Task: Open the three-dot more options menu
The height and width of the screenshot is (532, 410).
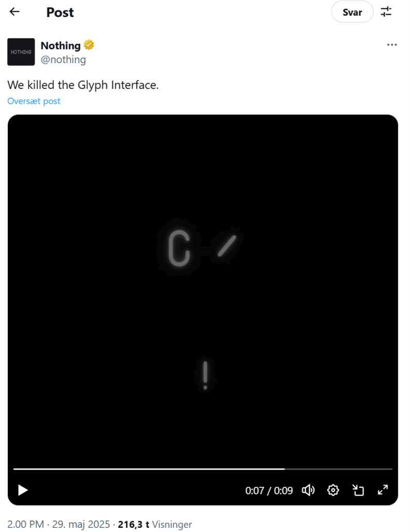Action: (392, 45)
